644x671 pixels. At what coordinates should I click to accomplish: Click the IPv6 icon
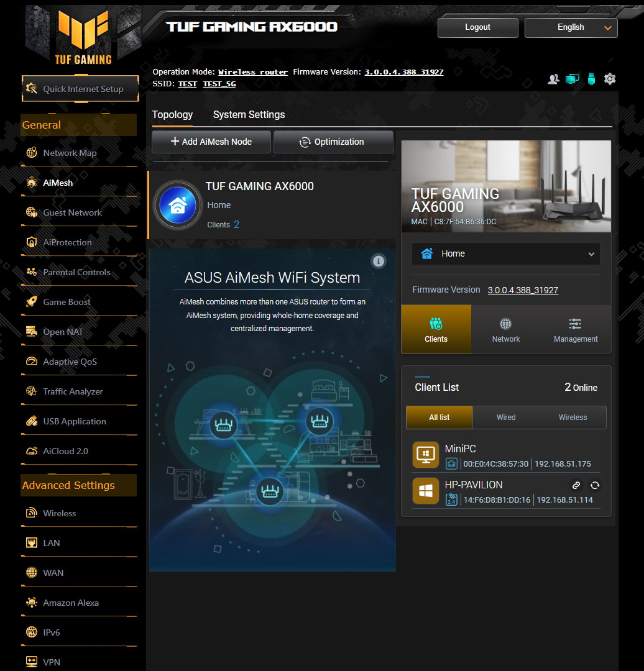point(32,632)
